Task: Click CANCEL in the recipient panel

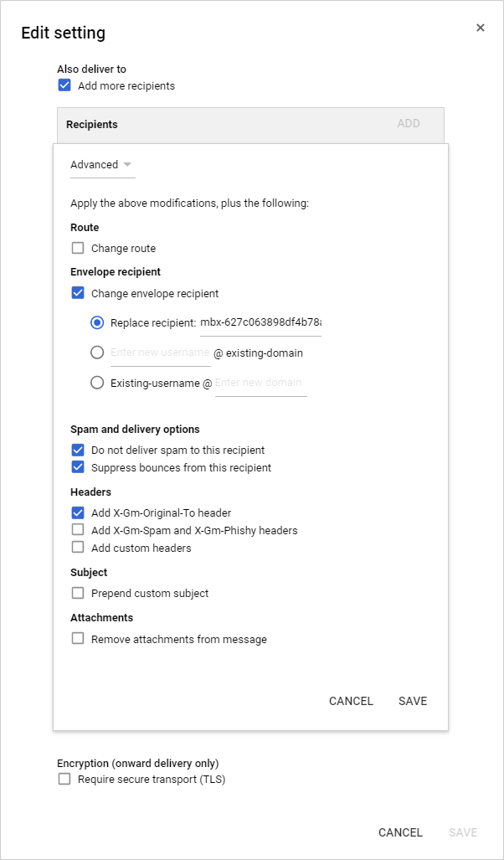Action: [x=351, y=701]
